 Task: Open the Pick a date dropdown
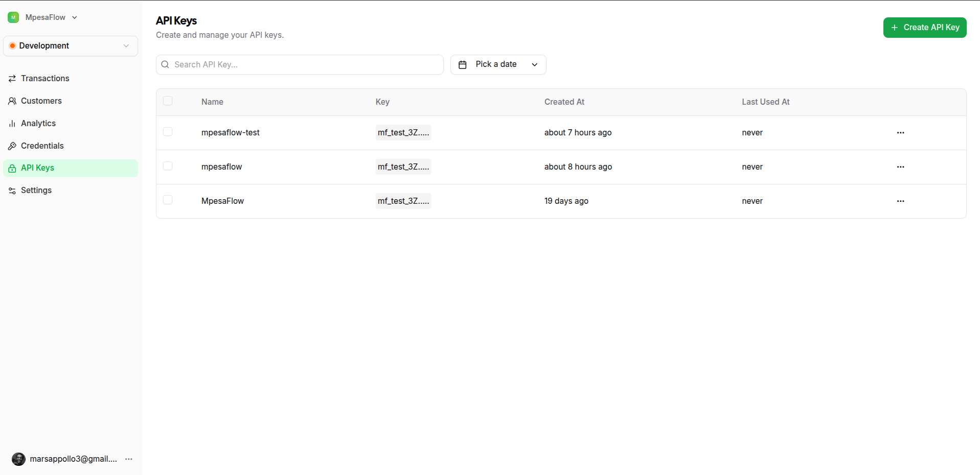[498, 65]
